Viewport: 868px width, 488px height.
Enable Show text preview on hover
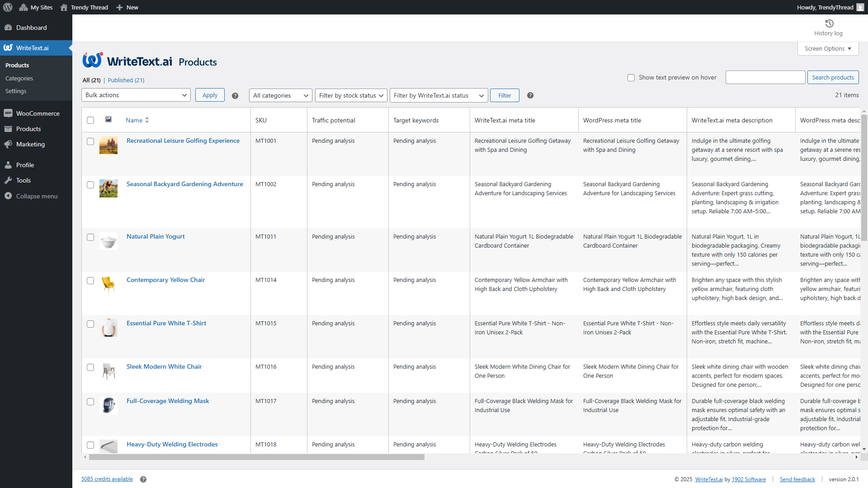(x=631, y=78)
